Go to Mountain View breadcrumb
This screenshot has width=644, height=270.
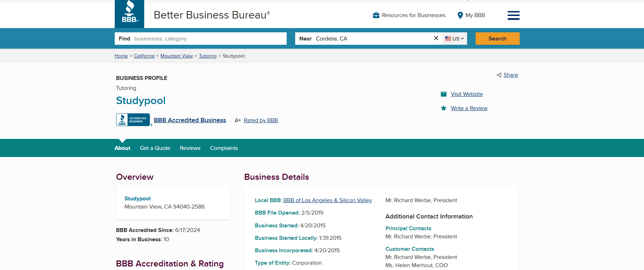tap(177, 56)
